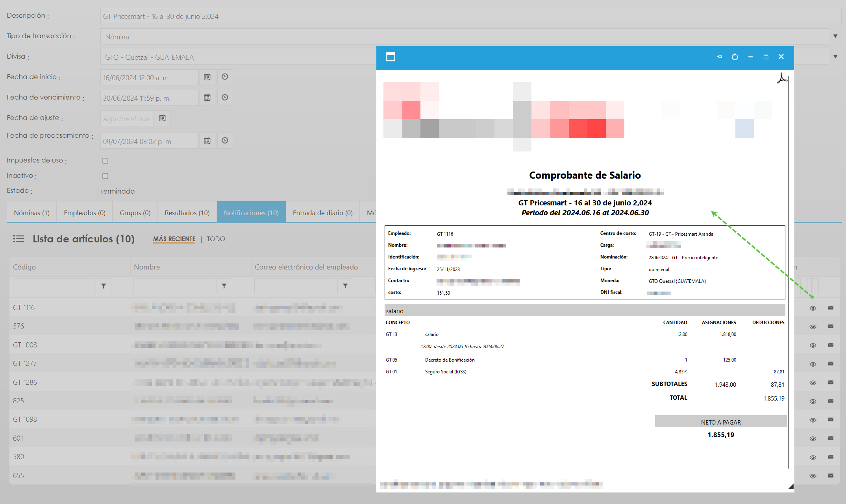Toggle the Inactivo checkbox
Screen dimensions: 846x504
[105, 176]
